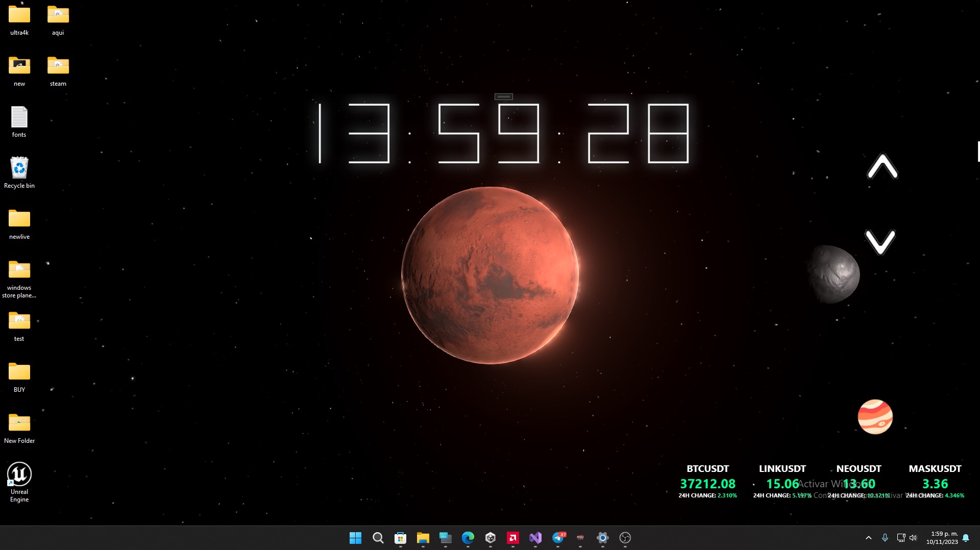Image resolution: width=980 pixels, height=550 pixels.
Task: Select the steam folder
Action: [x=58, y=71]
